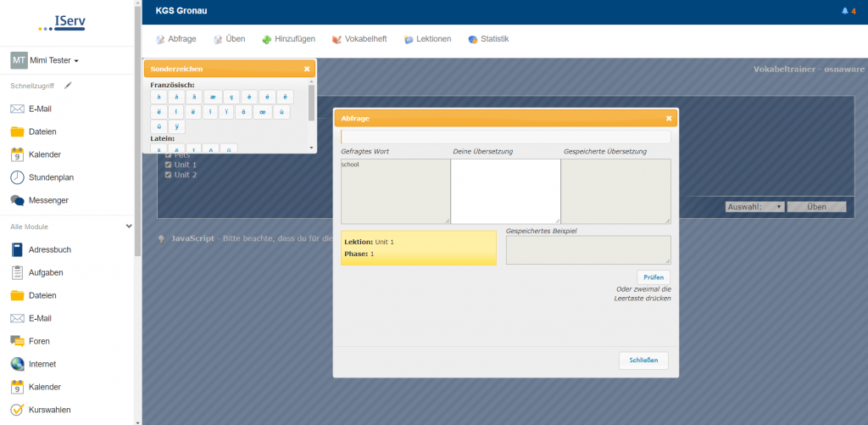This screenshot has height=425, width=868.
Task: Open the Vokabelheft menu item
Action: pos(359,39)
